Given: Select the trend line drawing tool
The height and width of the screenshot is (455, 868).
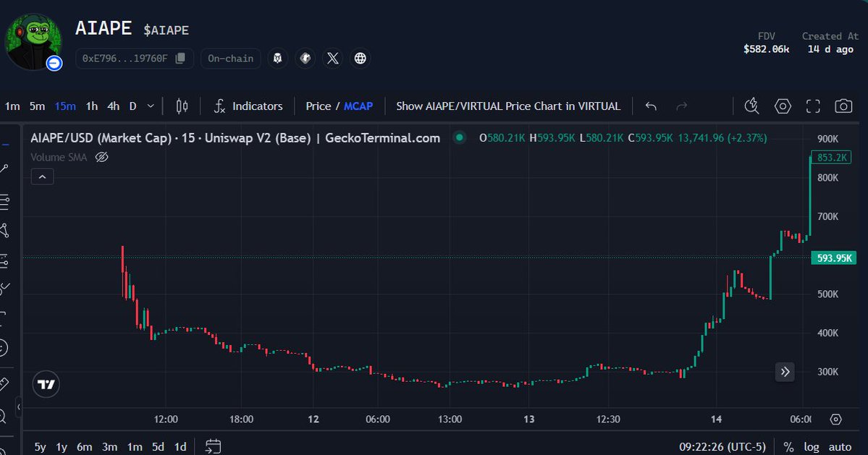Looking at the screenshot, I should coord(4,168).
